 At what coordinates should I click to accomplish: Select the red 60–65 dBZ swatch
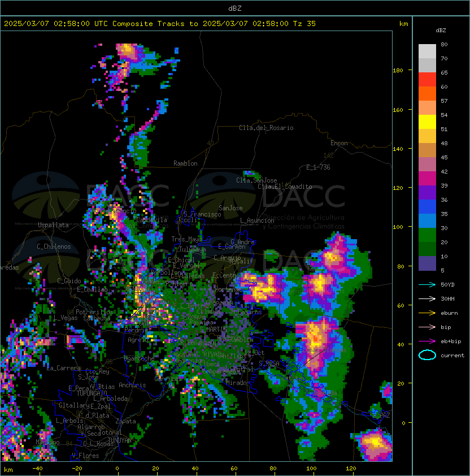[427, 80]
